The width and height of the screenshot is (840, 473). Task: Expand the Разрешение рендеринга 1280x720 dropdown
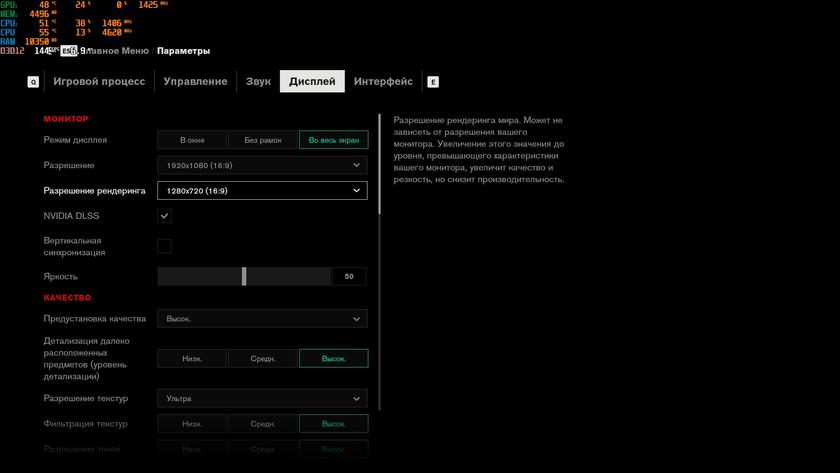(262, 190)
